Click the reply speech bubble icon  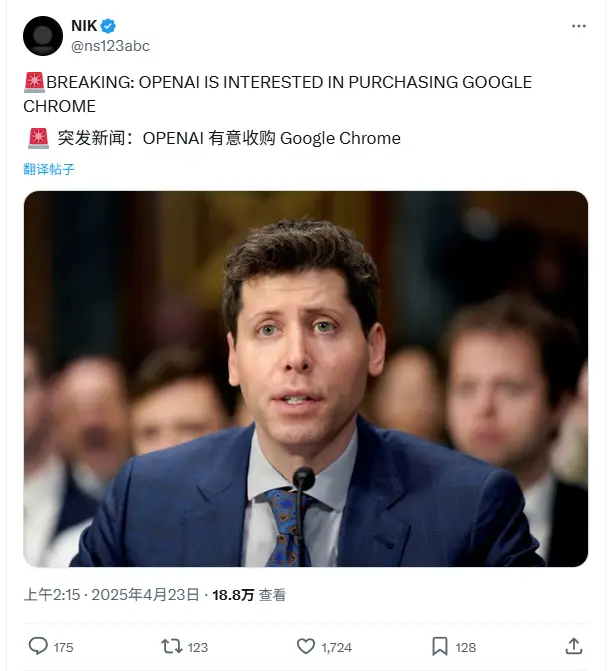38,646
